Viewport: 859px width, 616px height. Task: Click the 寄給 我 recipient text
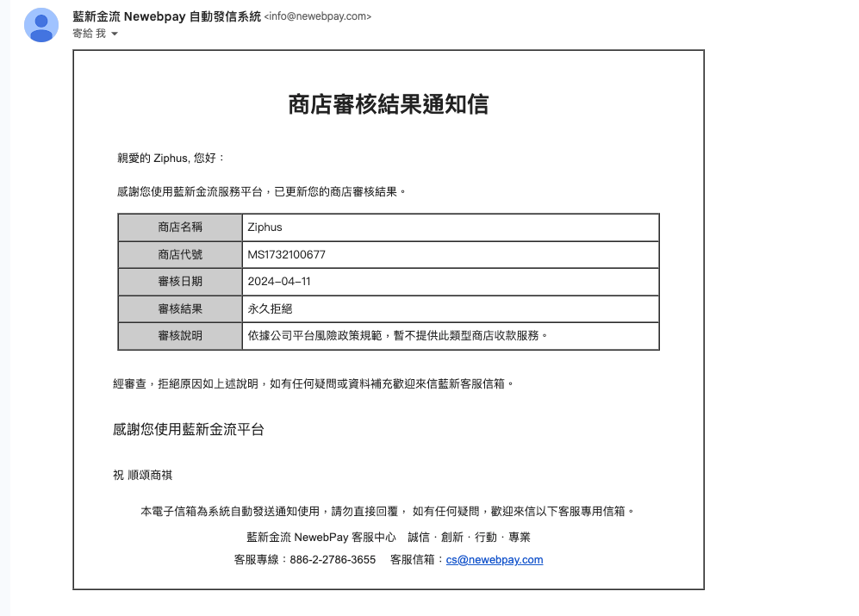[x=89, y=34]
